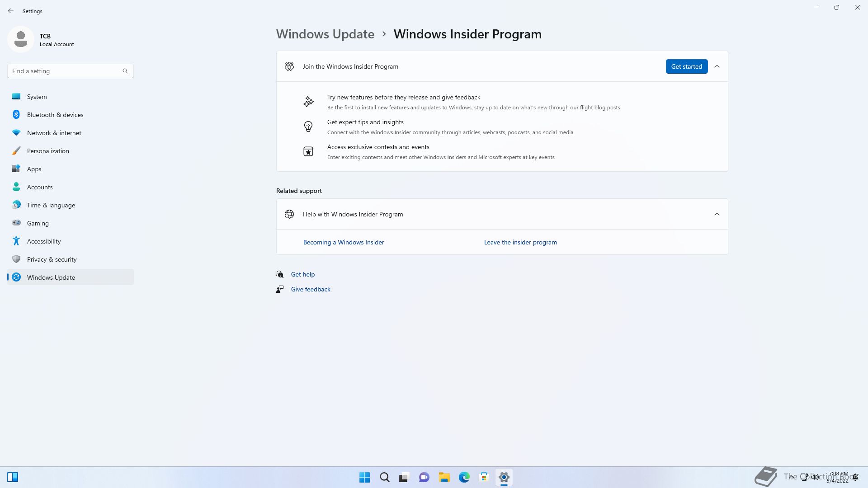Viewport: 868px width, 488px height.
Task: Click the Time & language clock icon
Action: [16, 205]
